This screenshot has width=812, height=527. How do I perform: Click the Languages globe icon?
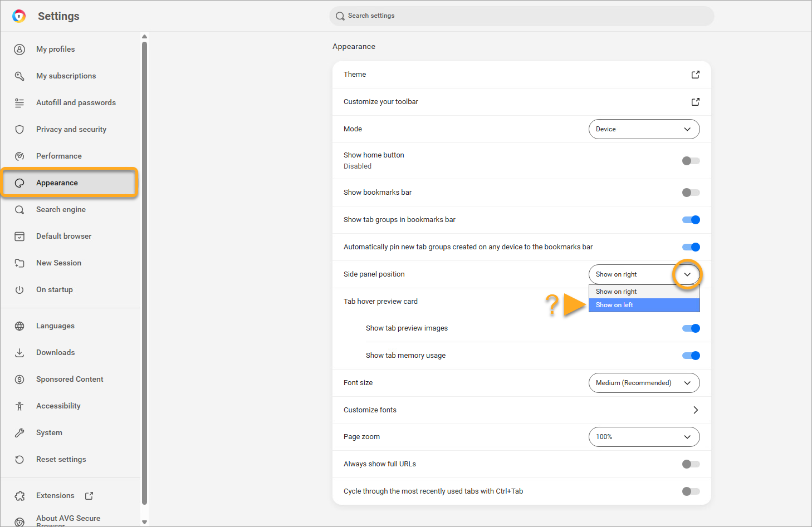pyautogui.click(x=19, y=326)
